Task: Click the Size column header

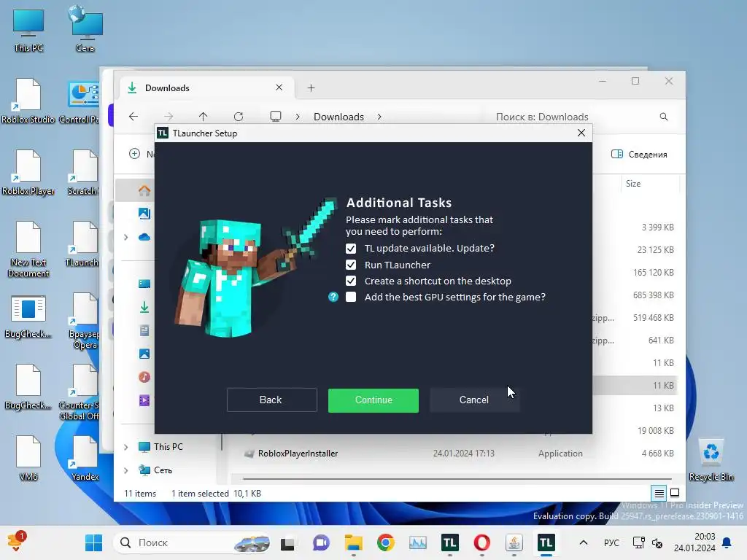Action: 633,184
